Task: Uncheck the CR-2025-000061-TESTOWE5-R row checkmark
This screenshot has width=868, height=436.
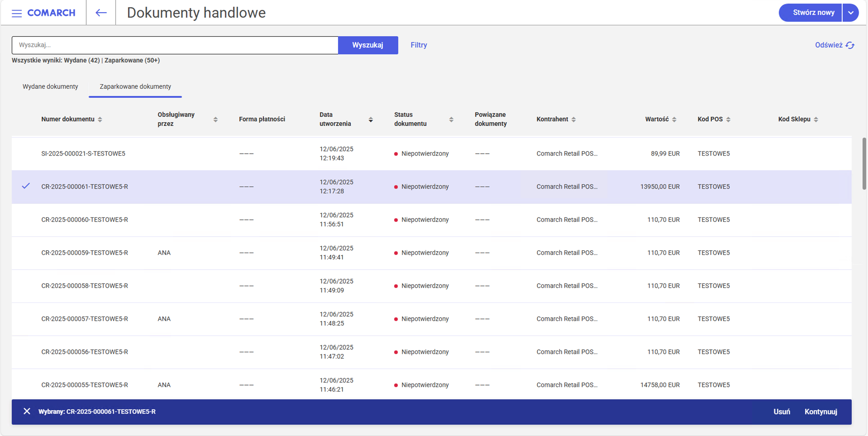Action: point(26,186)
